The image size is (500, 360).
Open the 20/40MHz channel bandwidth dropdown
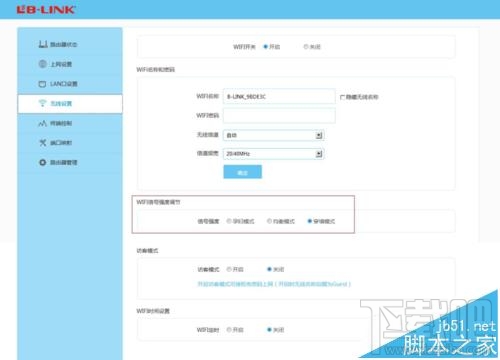click(x=273, y=154)
